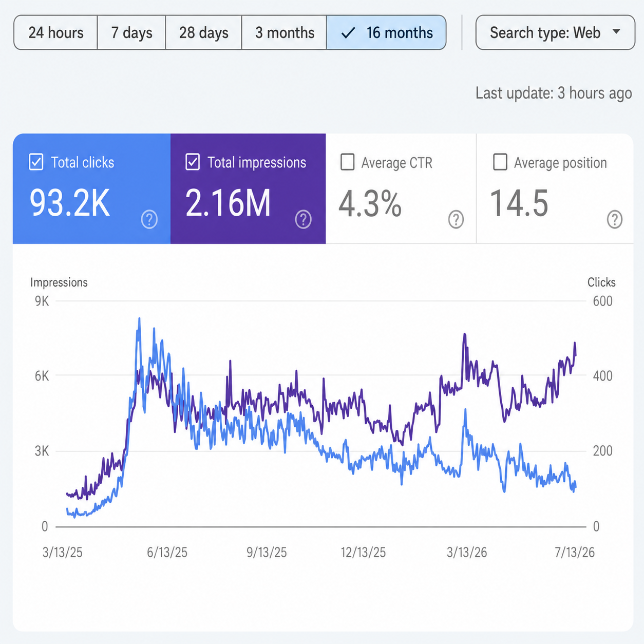The width and height of the screenshot is (644, 644).
Task: Open help icon on Total clicks card
Action: [x=149, y=219]
